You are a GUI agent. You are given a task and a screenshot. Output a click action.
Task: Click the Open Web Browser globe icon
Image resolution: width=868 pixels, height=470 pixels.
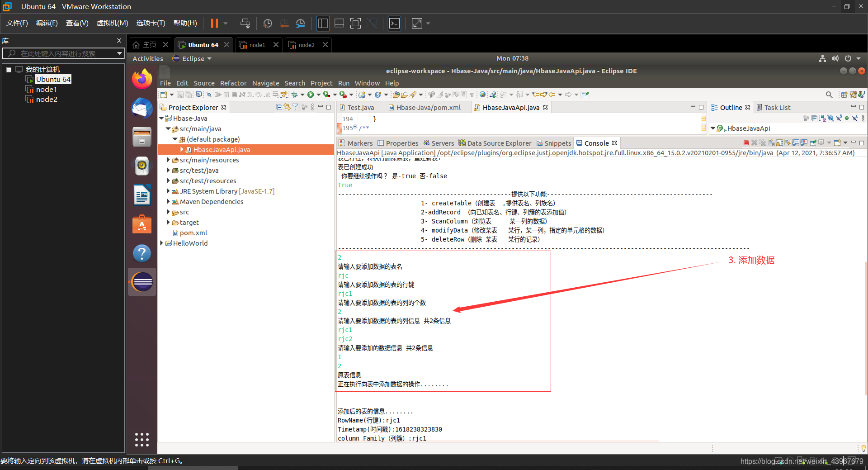(x=482, y=95)
